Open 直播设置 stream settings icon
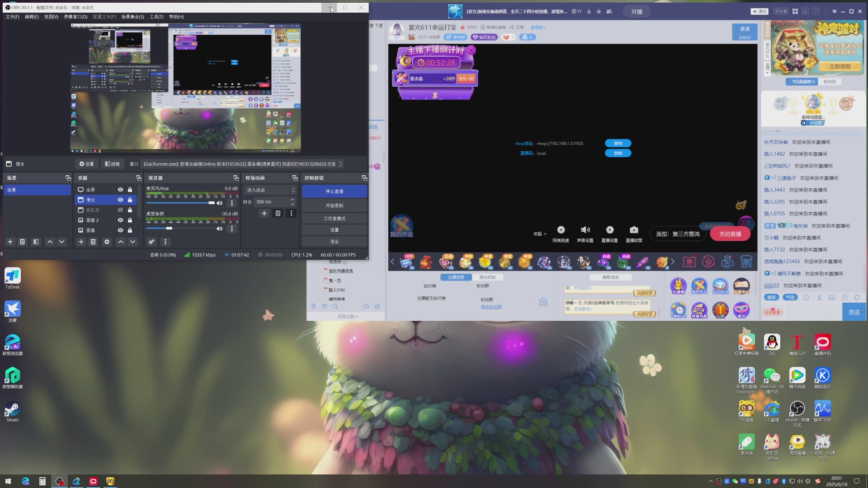868x488 pixels. point(609,230)
